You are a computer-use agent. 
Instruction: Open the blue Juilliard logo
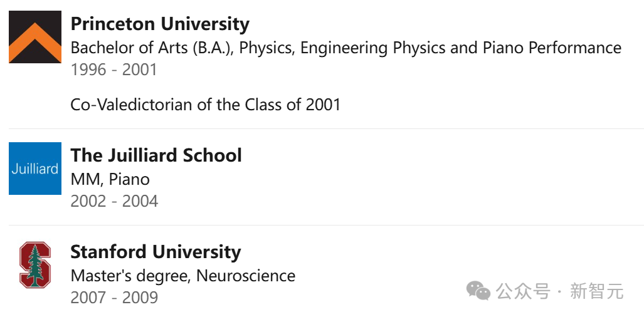tap(35, 169)
